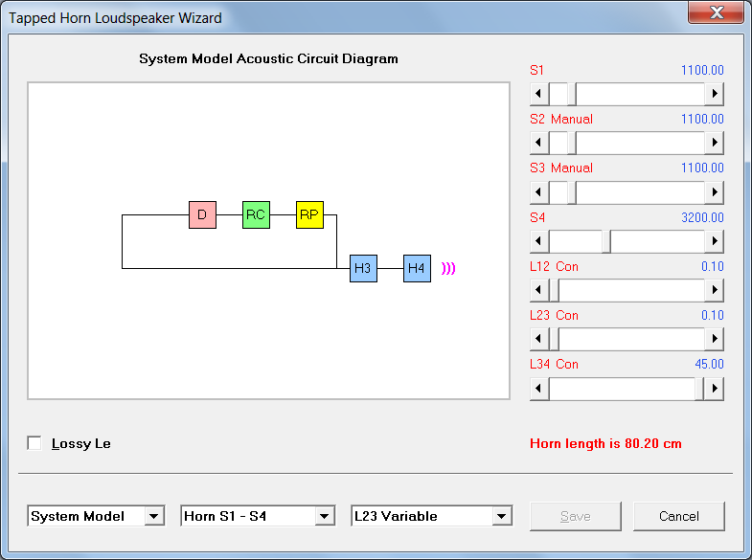752x560 pixels.
Task: Click the L34 value 45.00
Action: pyautogui.click(x=709, y=364)
